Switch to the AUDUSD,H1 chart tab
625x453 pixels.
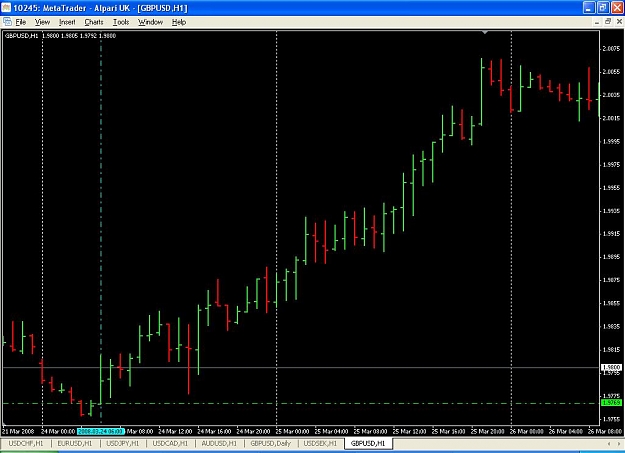click(219, 443)
